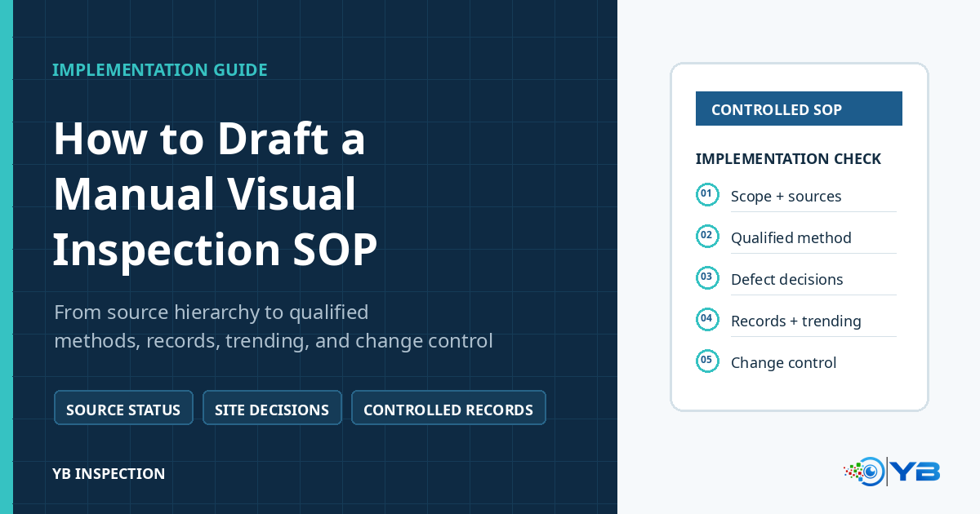Click the YB INSPECTION footer text
The width and height of the screenshot is (980, 514).
(x=109, y=473)
